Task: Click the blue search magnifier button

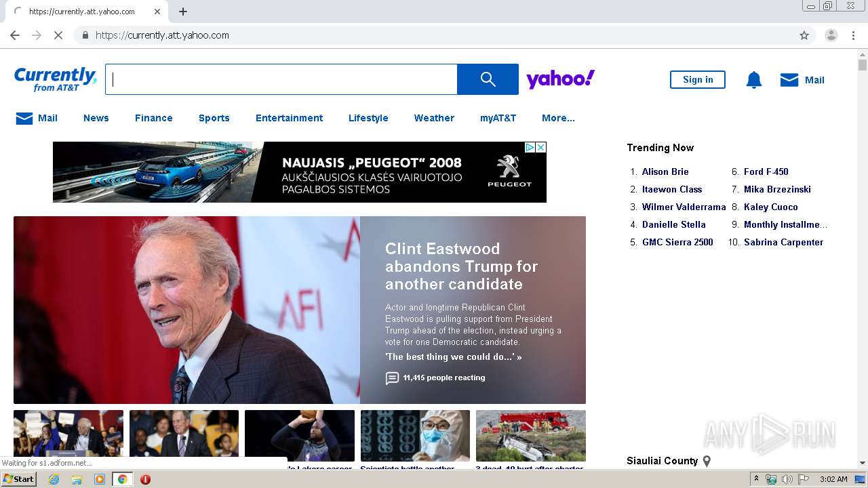Action: click(x=488, y=79)
